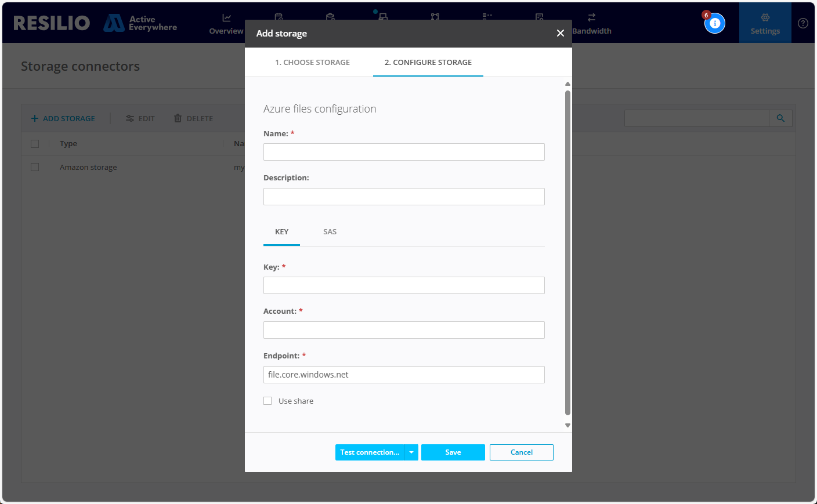Select the Amazon storage row checkbox
The height and width of the screenshot is (504, 817).
pos(34,166)
